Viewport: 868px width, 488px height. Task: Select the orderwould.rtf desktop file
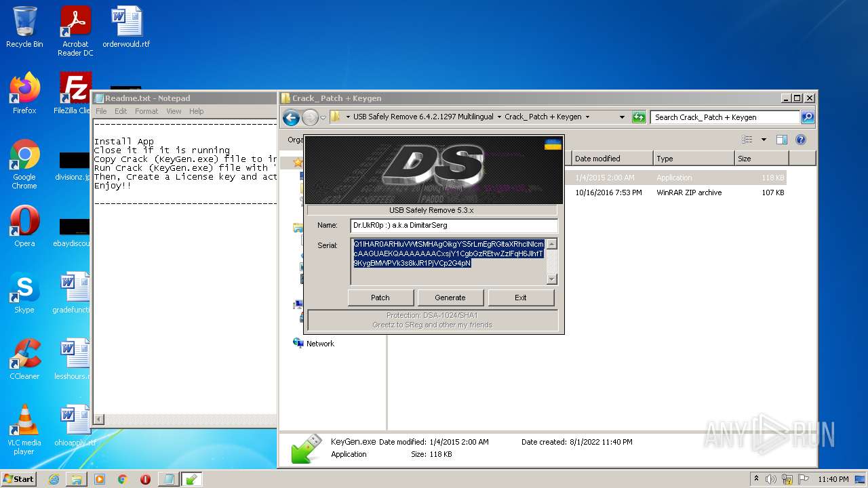coord(127,27)
